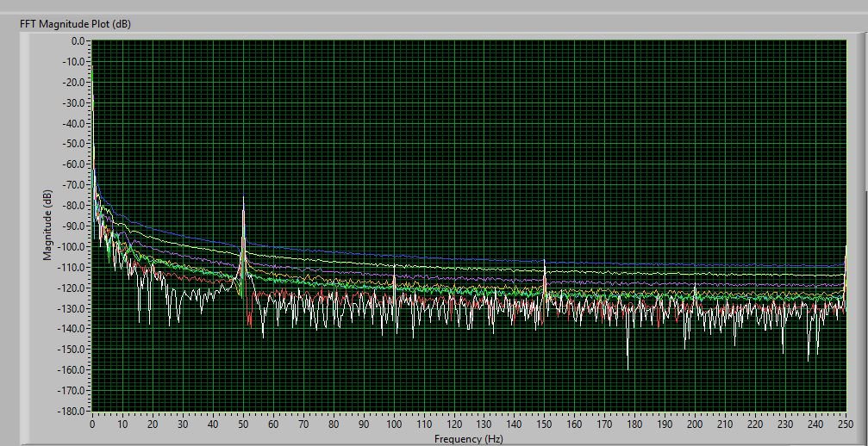
Task: Click the 220 X-axis tick label
Action: tap(756, 424)
